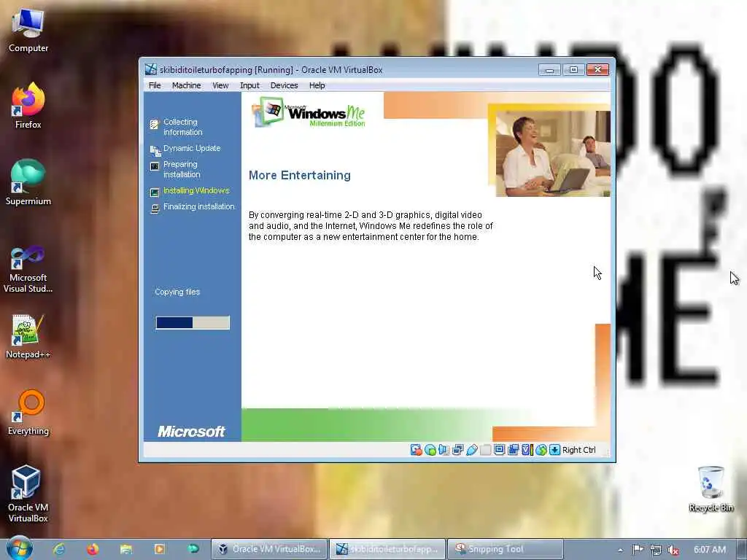
Task: Minimize the VirtualBox VM window
Action: 549,70
